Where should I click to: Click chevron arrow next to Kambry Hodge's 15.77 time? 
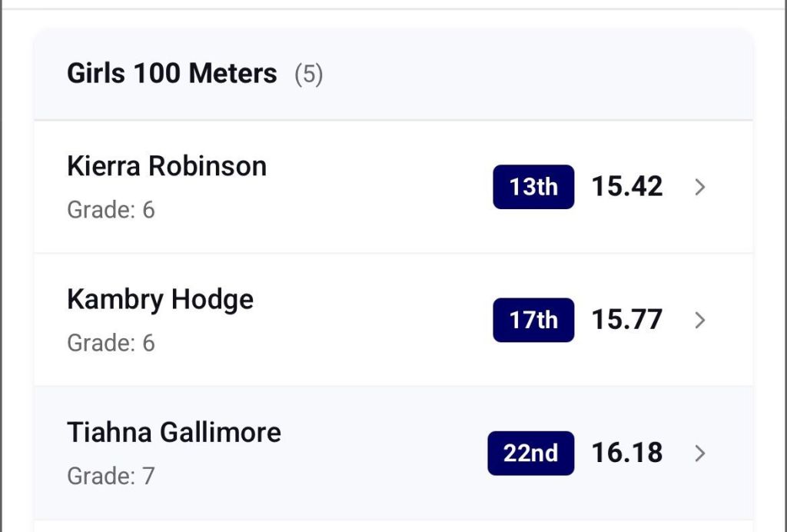(x=699, y=320)
